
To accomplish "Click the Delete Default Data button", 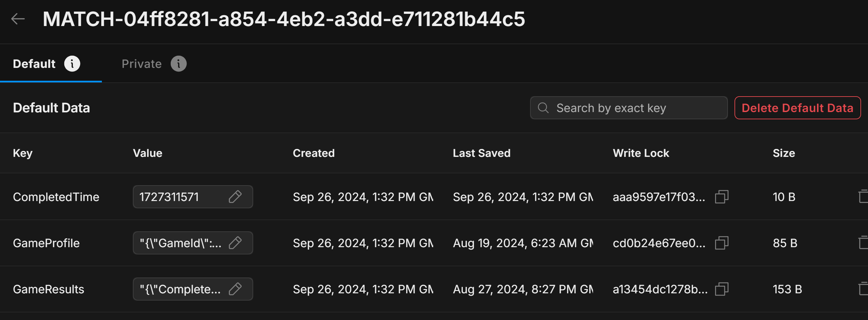I will (x=797, y=108).
